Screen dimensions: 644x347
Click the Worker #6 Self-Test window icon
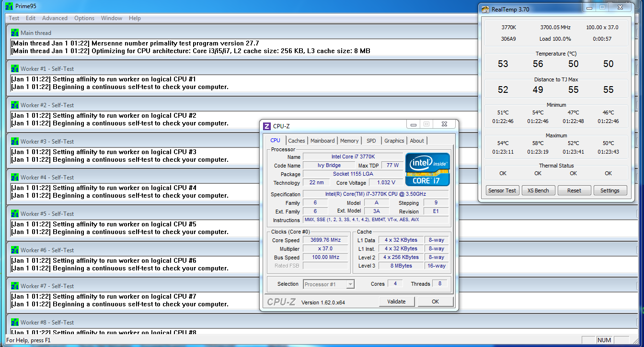[x=15, y=250]
